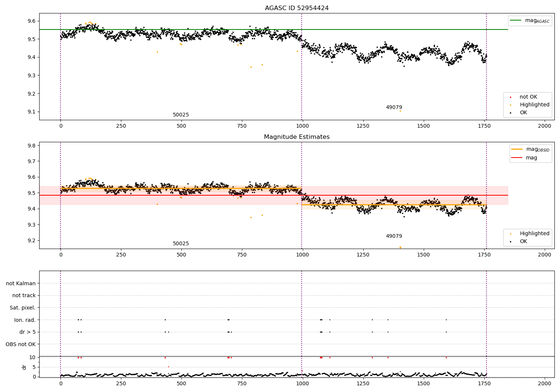Viewport: 560px width, 392px height.
Task: Click the orange line sample beside mag OBSID legend
Action: (x=517, y=149)
